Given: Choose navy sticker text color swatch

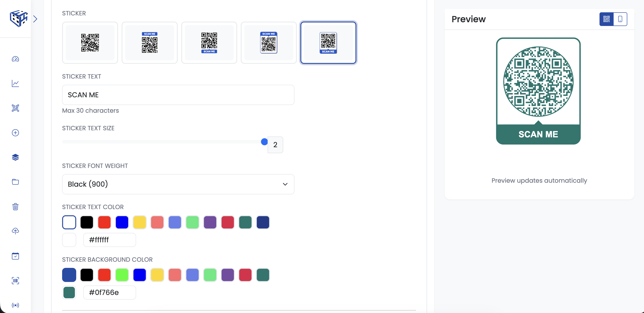Looking at the screenshot, I should pos(263,222).
